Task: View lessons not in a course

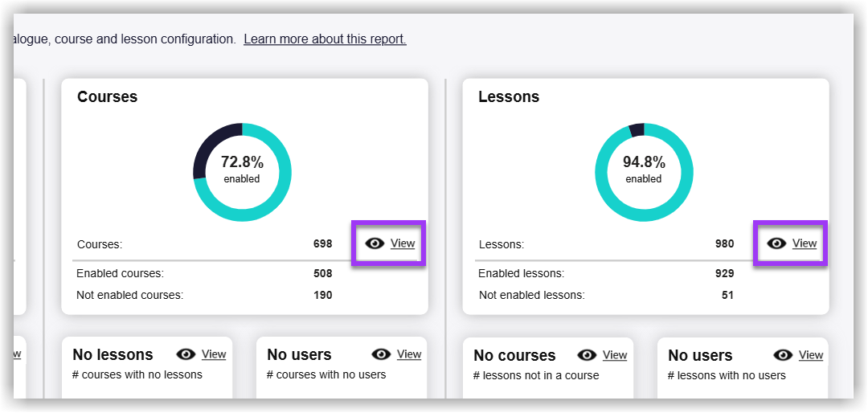Action: (615, 355)
